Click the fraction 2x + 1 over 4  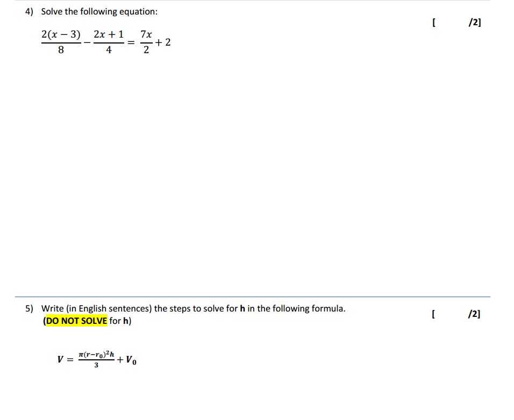pos(108,41)
